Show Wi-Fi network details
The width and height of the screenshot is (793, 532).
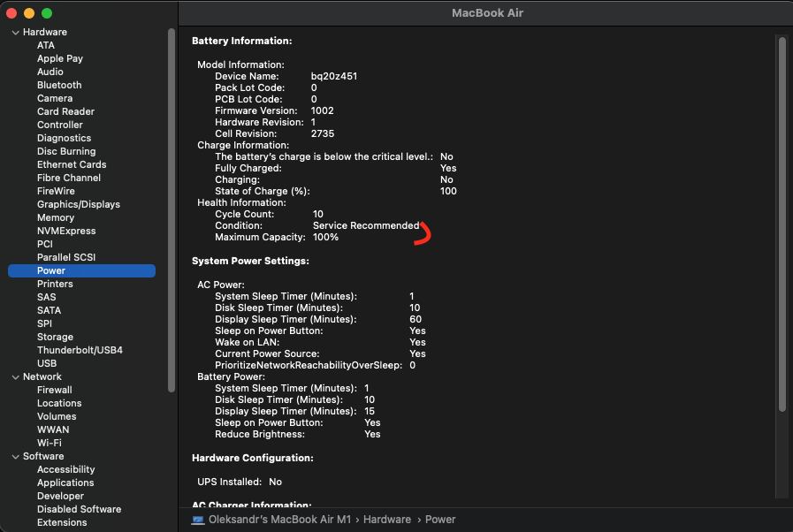(50, 443)
